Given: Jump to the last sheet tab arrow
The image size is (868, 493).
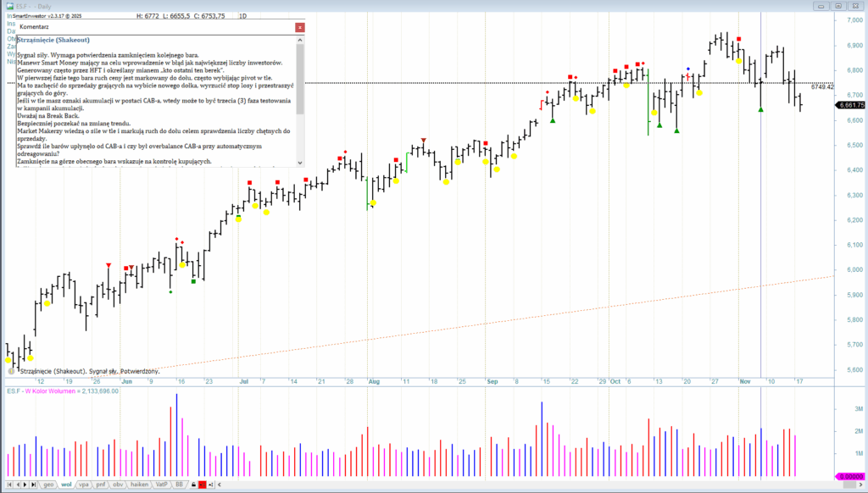Looking at the screenshot, I should point(34,485).
